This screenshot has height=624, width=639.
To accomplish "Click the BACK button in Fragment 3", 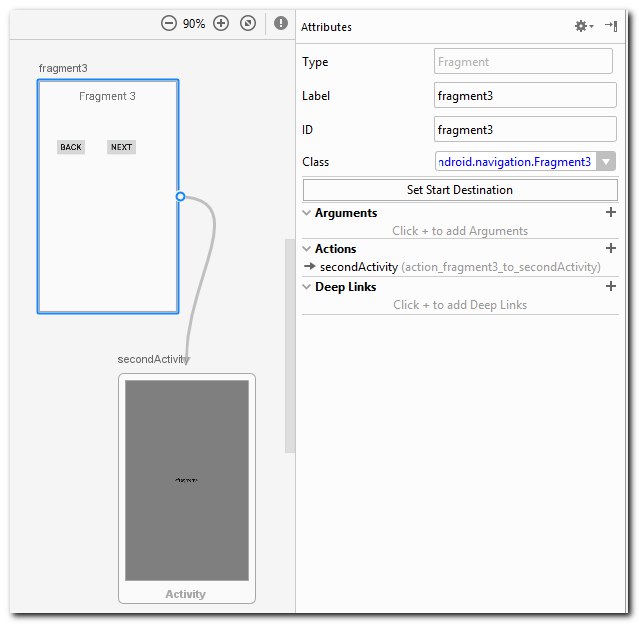I will tap(71, 147).
